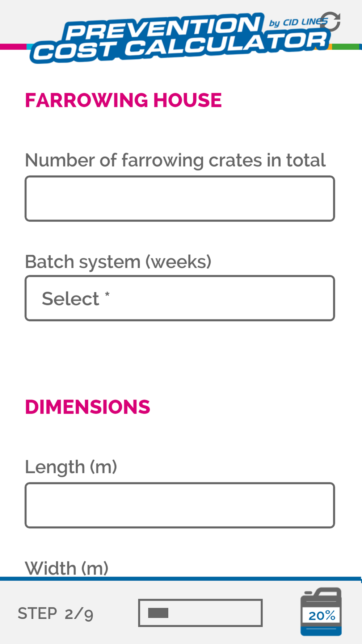Tap the pink stripe in the header
362x644 pixels.
click(13, 47)
